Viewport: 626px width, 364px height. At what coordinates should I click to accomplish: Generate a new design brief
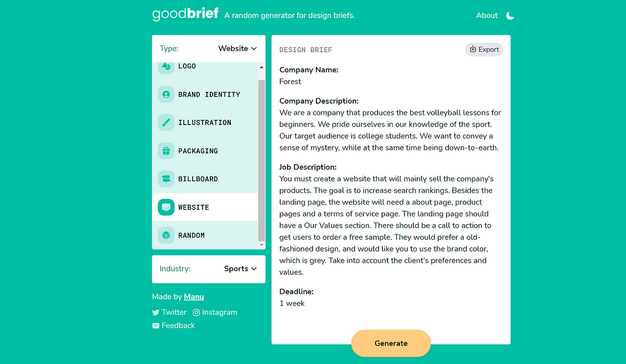[x=391, y=343]
